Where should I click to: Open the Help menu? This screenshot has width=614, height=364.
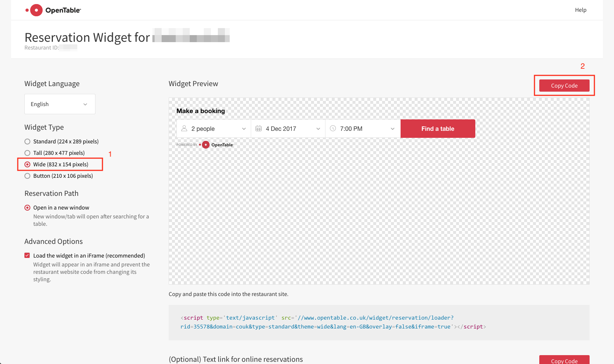[580, 10]
